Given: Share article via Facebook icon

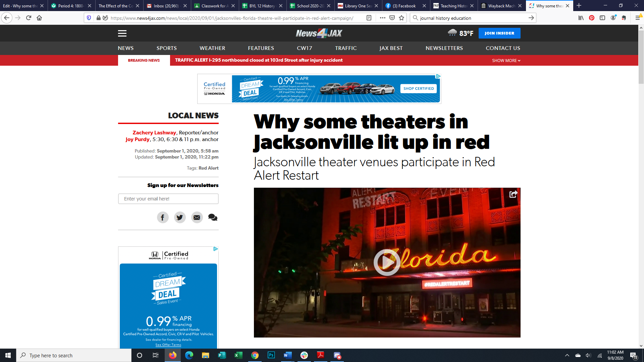Looking at the screenshot, I should click(163, 218).
